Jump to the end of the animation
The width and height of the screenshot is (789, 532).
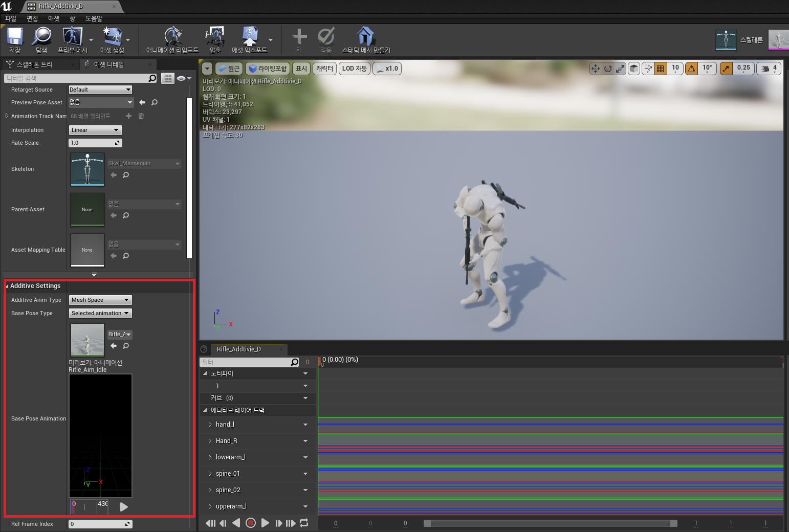291,523
